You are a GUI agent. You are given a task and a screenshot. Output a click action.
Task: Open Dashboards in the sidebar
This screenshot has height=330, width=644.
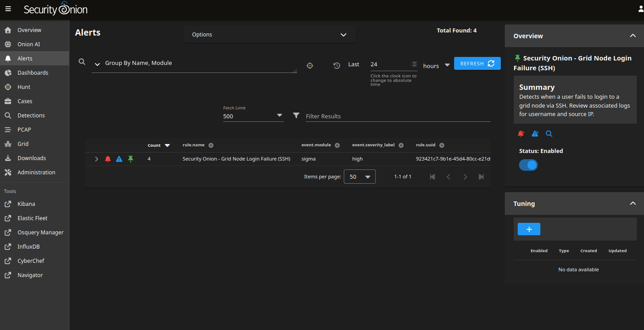33,72
